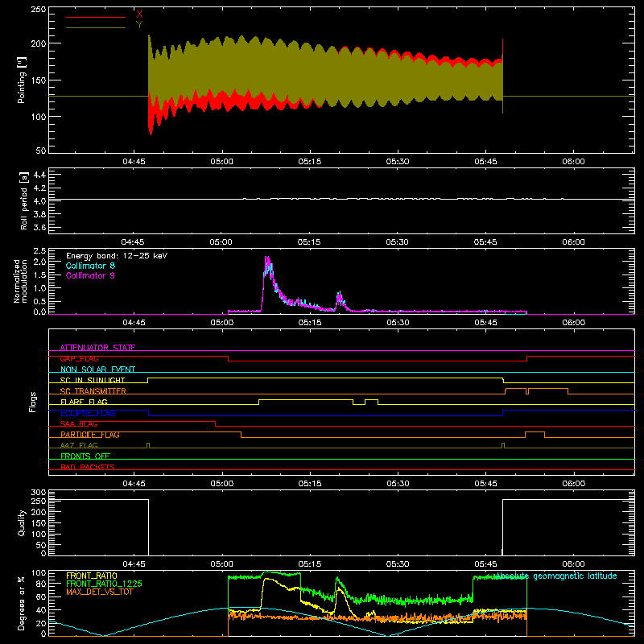This screenshot has height=644, width=644.
Task: Click the FRONTS_OFF flag label
Action: point(85,456)
